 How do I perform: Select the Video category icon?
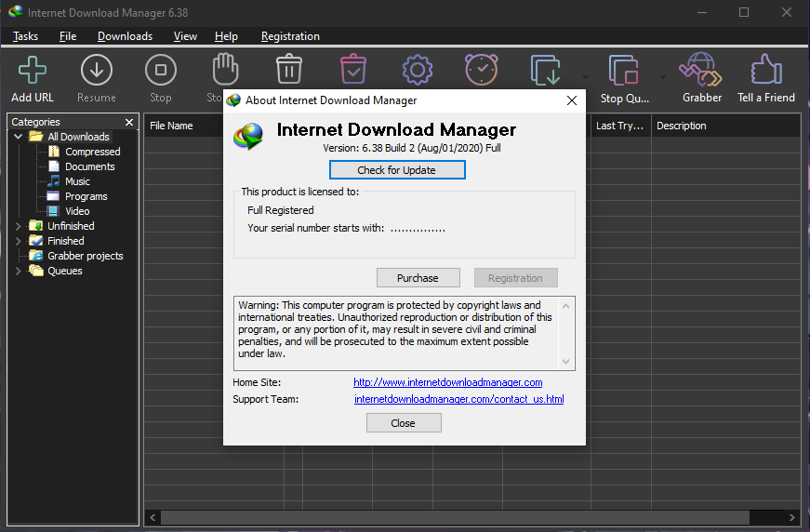point(53,211)
